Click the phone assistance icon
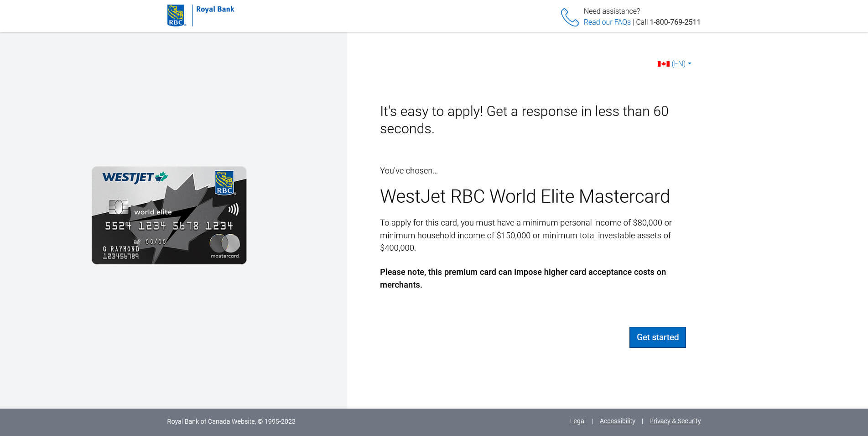 [570, 17]
